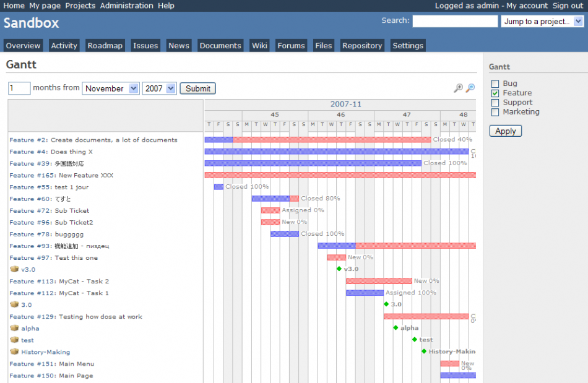Uncheck the Feature tracker checkbox
This screenshot has width=588, height=383.
(495, 93)
